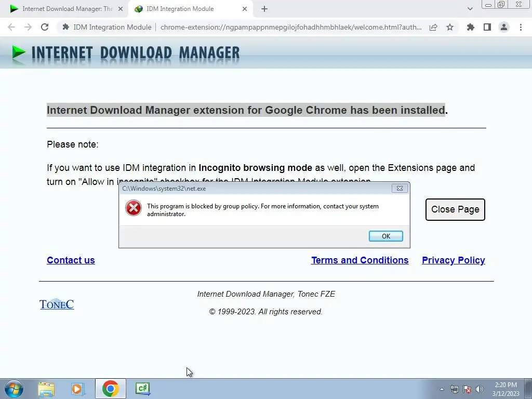Viewport: 532px width, 399px height.
Task: Open the Chrome profile avatar
Action: coord(504,27)
